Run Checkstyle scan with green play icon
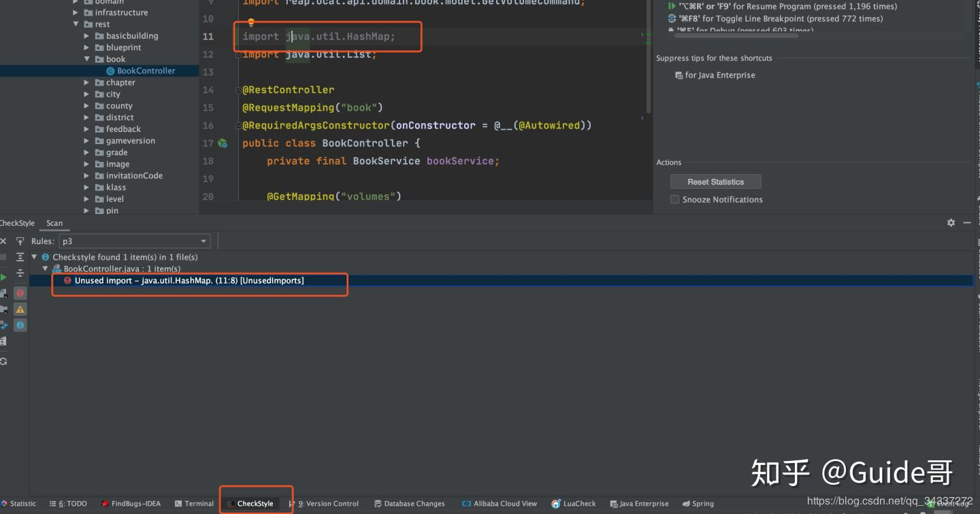This screenshot has width=980, height=514. [x=3, y=277]
